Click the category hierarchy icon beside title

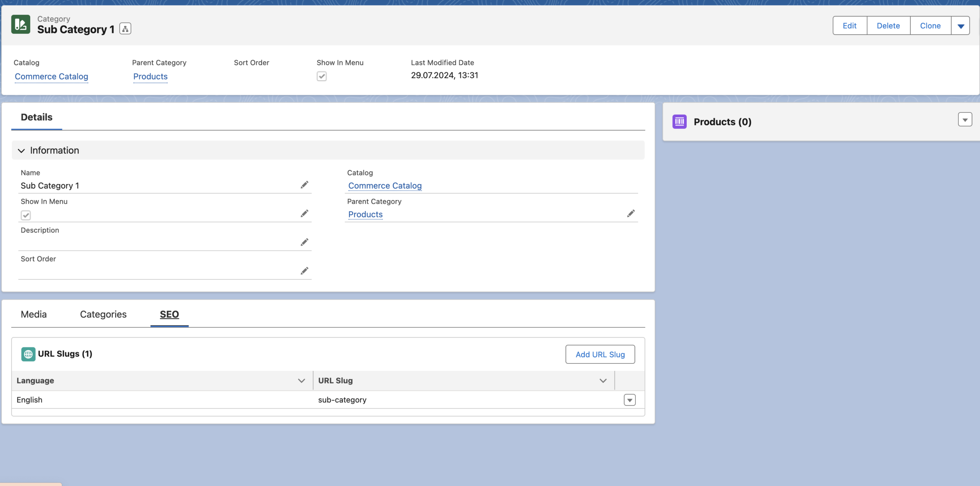pyautogui.click(x=125, y=29)
